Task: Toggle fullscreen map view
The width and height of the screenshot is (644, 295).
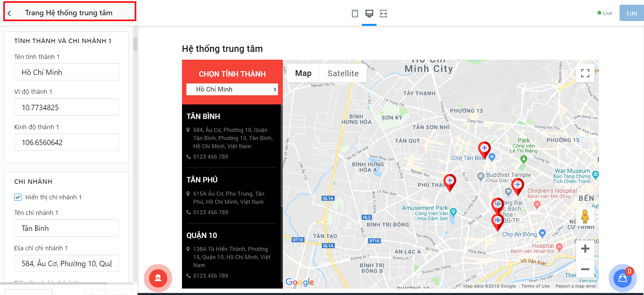Action: point(585,73)
